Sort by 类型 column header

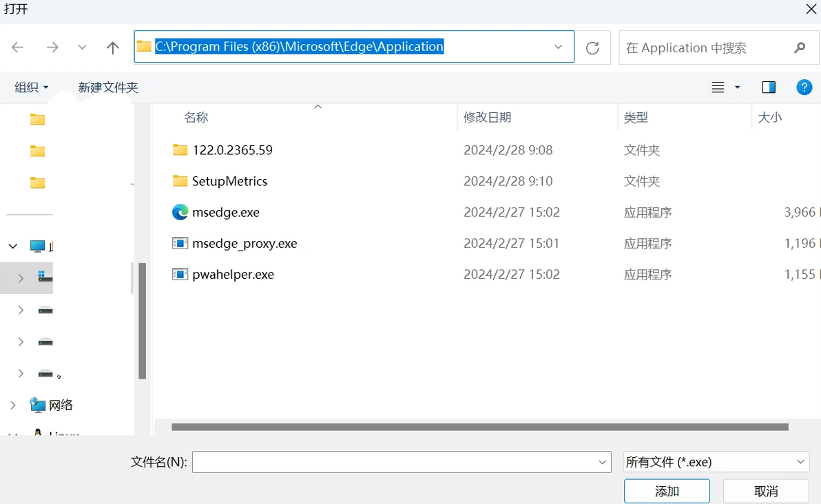(636, 117)
